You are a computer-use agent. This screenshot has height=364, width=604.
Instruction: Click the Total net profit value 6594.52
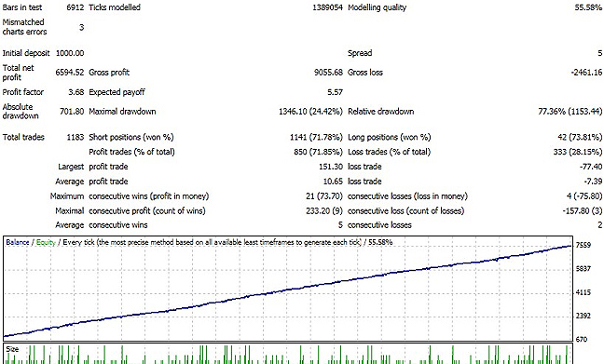click(x=69, y=73)
